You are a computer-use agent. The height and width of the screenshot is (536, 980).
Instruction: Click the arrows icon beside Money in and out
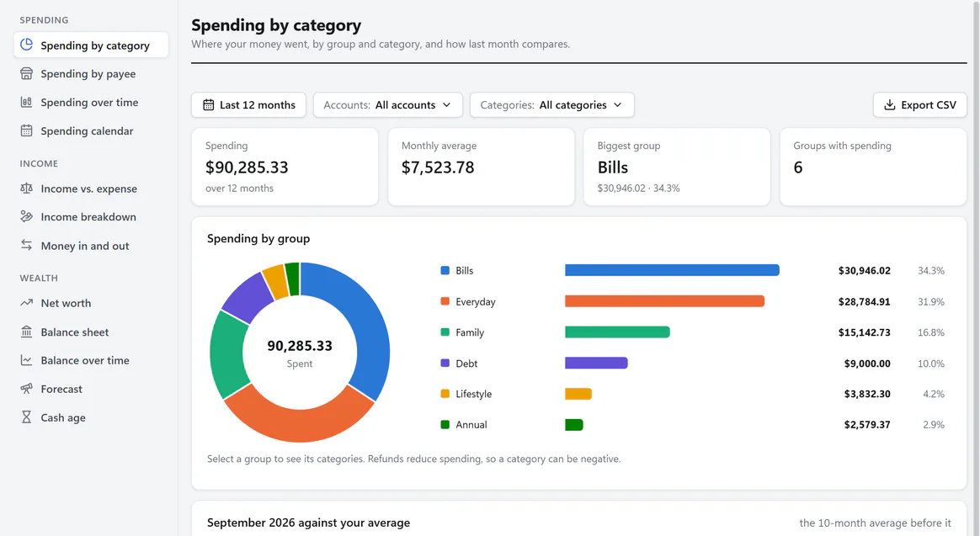[26, 245]
